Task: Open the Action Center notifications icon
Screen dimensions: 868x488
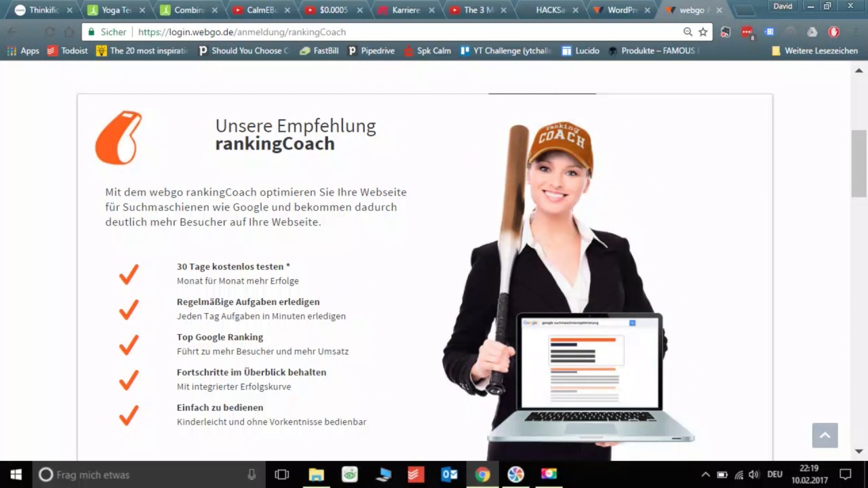Action: 846,474
